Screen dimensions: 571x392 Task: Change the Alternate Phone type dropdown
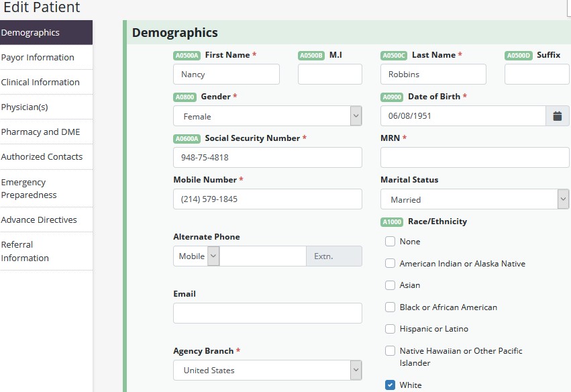[x=196, y=256]
